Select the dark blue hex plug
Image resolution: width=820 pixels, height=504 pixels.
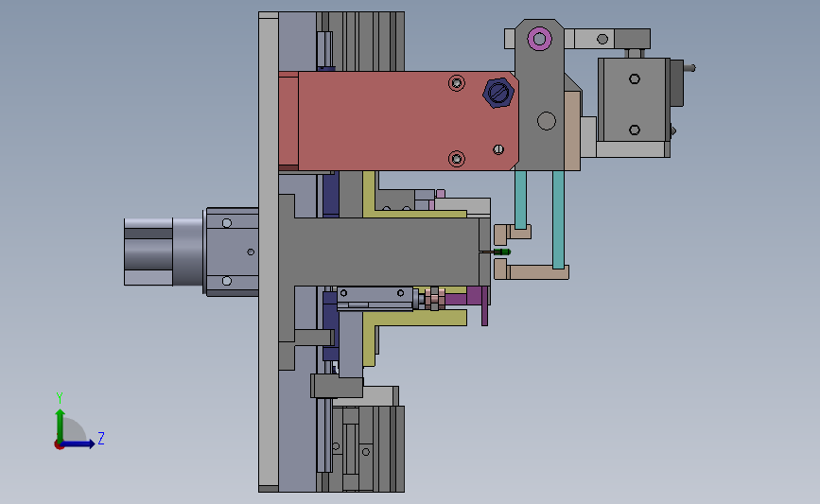tap(497, 93)
